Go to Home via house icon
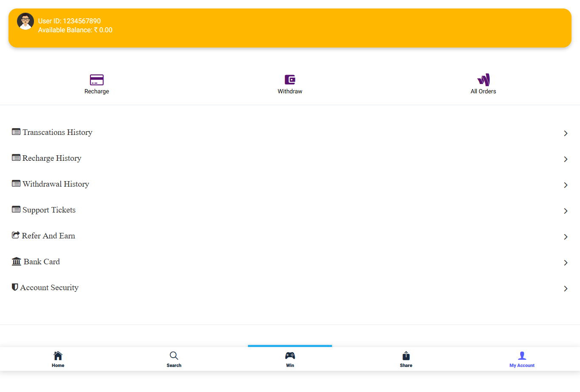580x392 pixels. pos(58,356)
